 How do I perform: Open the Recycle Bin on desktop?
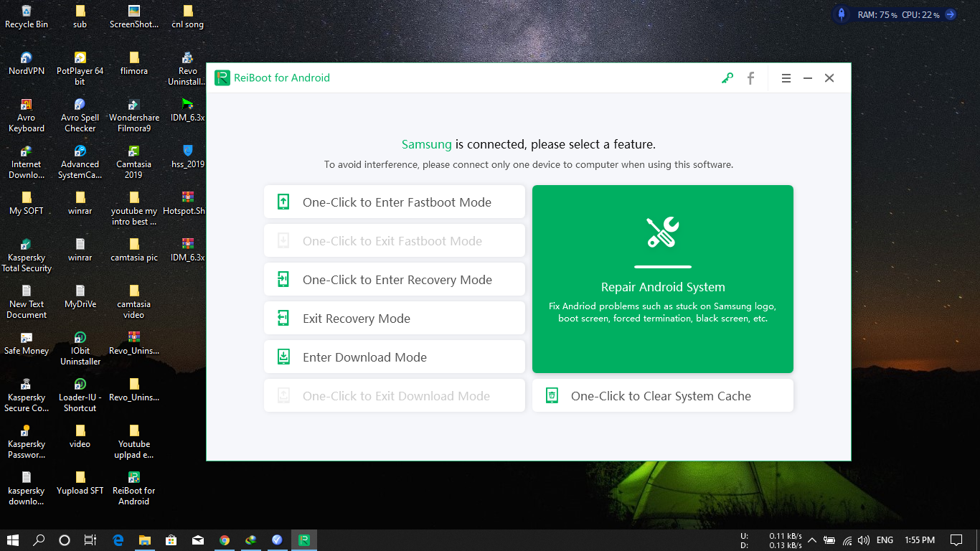[27, 17]
